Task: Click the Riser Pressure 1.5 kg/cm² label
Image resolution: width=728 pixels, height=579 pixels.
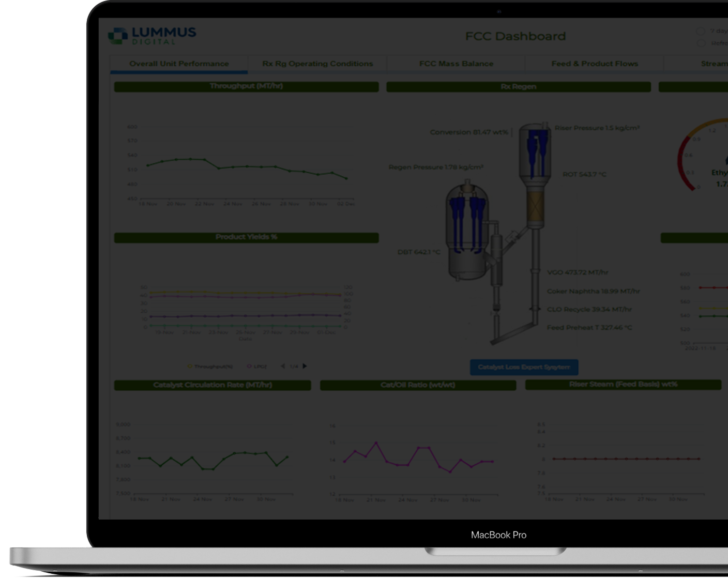Action: coord(597,128)
